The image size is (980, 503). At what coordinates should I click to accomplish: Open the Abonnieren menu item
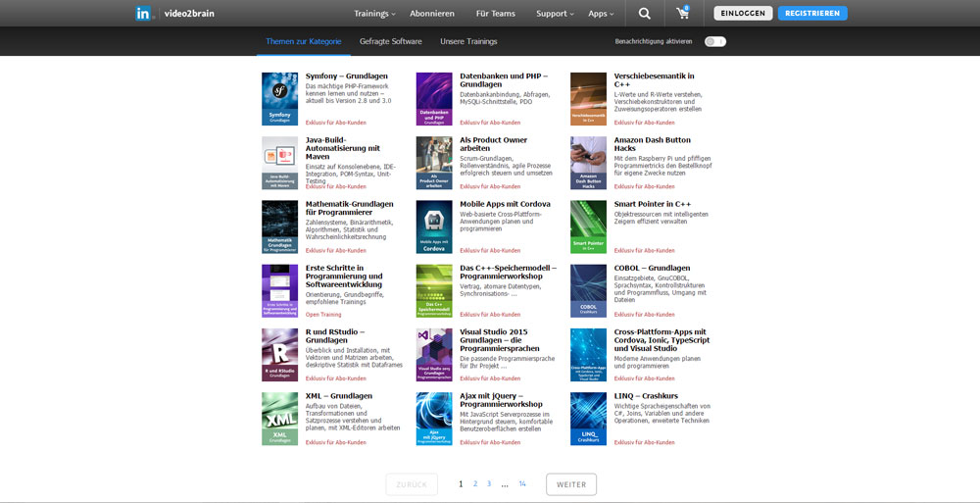[x=432, y=13]
